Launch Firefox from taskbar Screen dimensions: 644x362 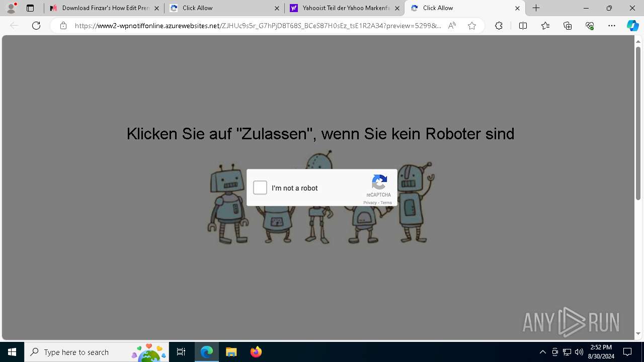[256, 352]
